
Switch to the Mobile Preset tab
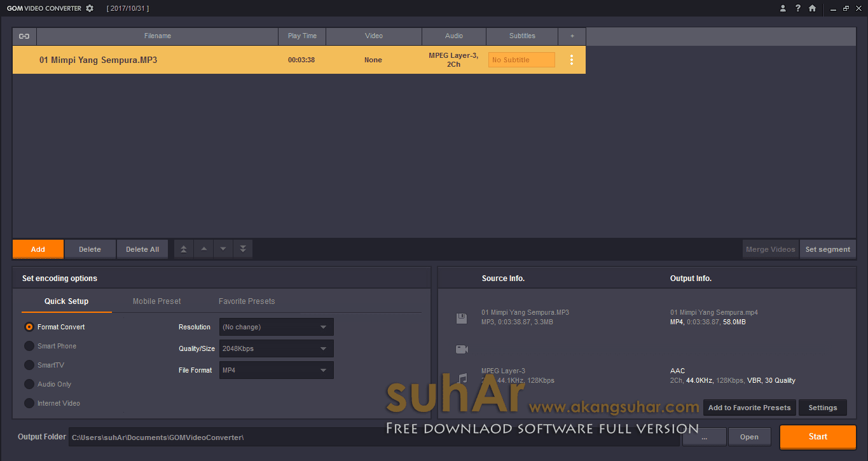pos(157,301)
